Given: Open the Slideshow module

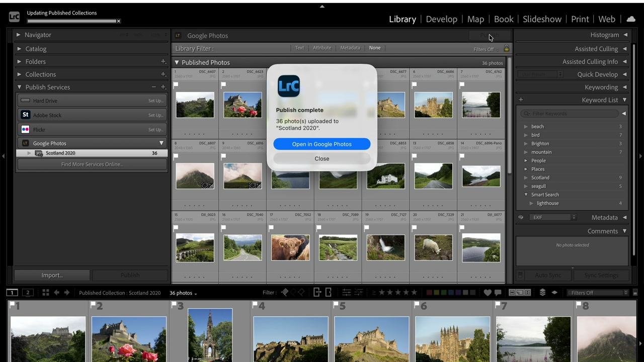Looking at the screenshot, I should click(542, 19).
